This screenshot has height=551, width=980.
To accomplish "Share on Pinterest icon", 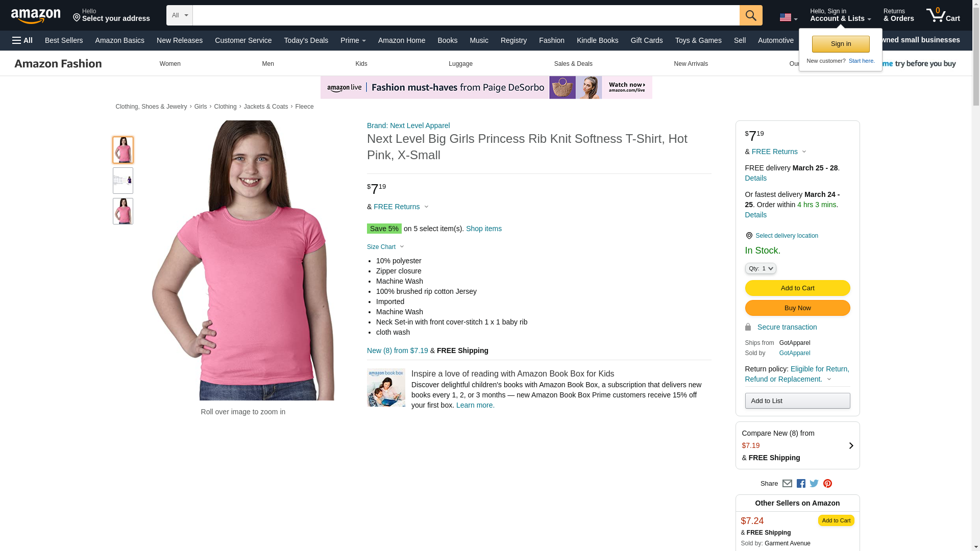I will pos(827,484).
